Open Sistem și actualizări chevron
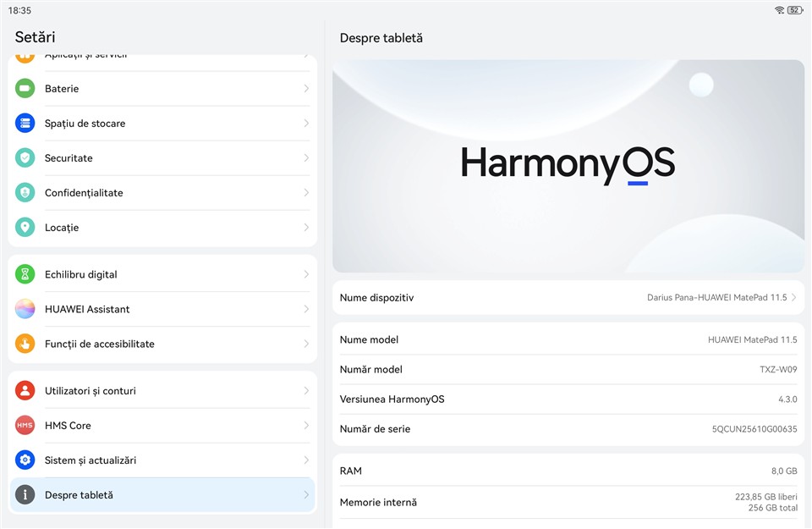 pyautogui.click(x=306, y=460)
